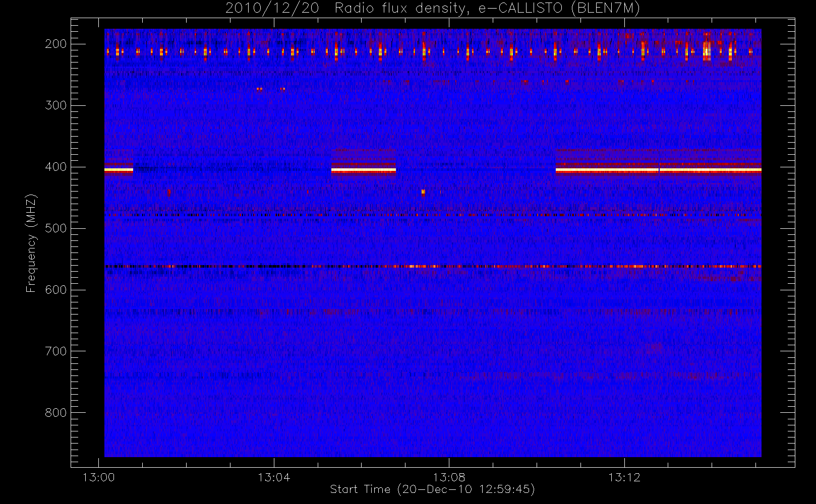Click the 400 frequency tick label
Screen dimensions: 816x504
[55, 167]
